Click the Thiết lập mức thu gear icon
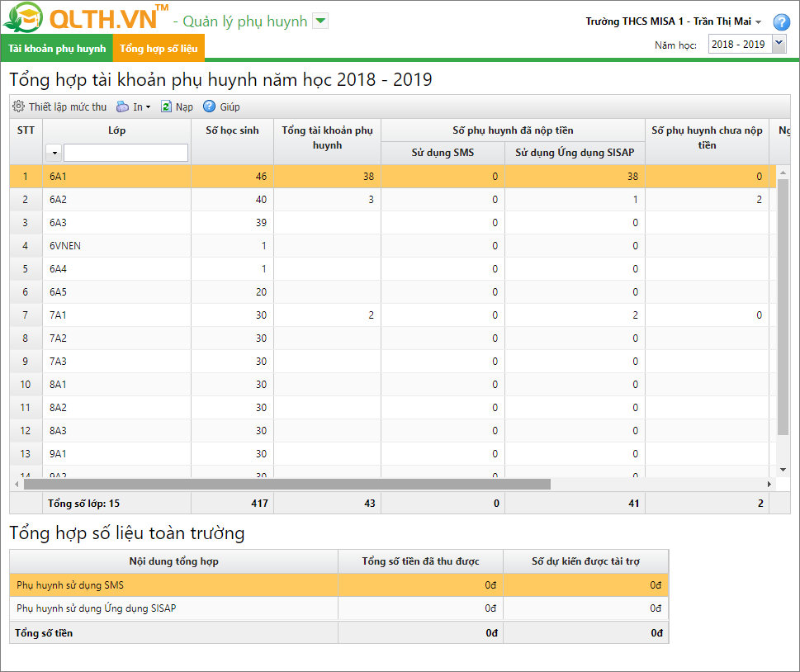The height and width of the screenshot is (672, 800). [x=18, y=106]
